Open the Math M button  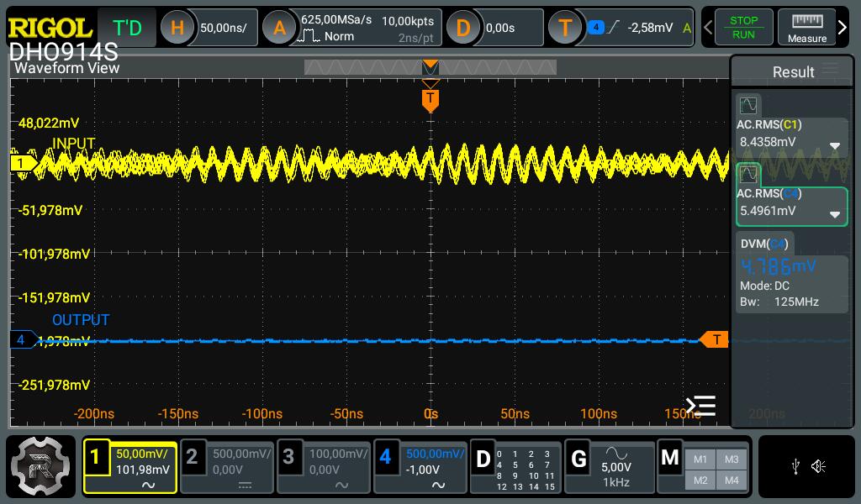pos(670,459)
